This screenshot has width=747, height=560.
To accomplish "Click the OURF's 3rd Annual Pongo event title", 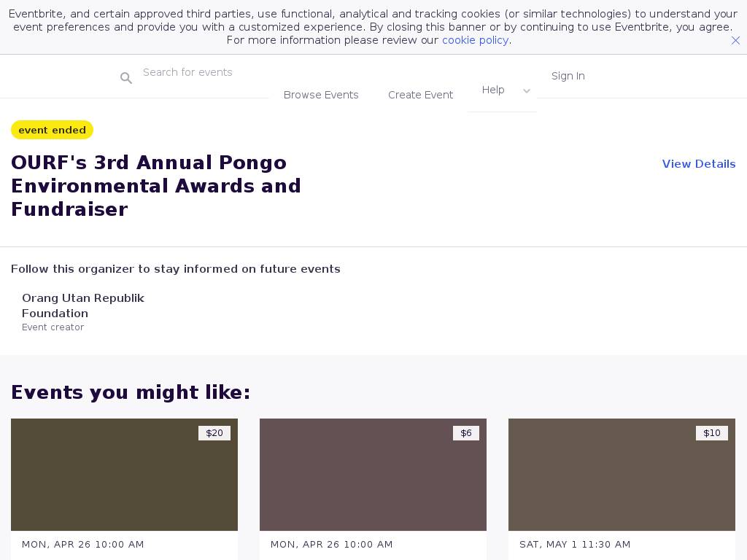I will tap(156, 186).
